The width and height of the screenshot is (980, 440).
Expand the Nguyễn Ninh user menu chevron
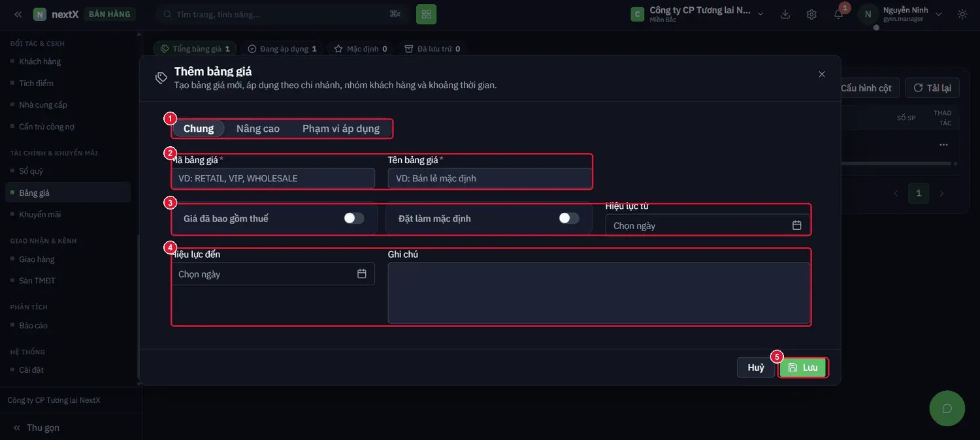939,14
